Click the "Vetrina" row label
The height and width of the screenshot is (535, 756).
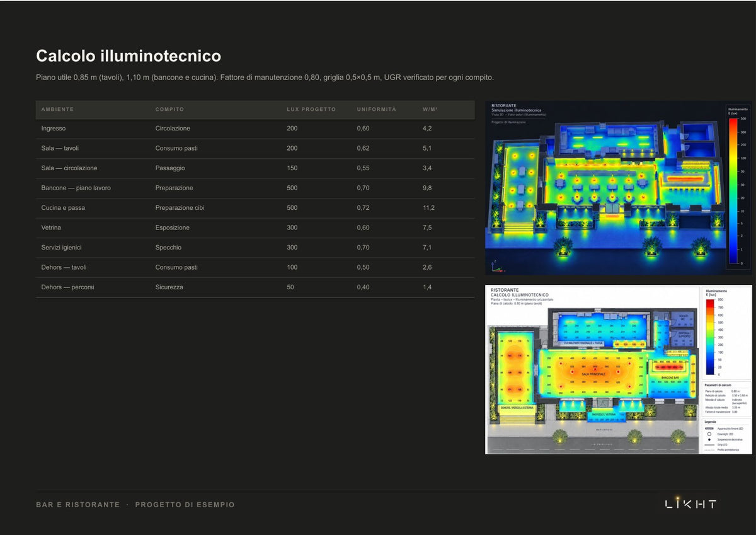52,227
